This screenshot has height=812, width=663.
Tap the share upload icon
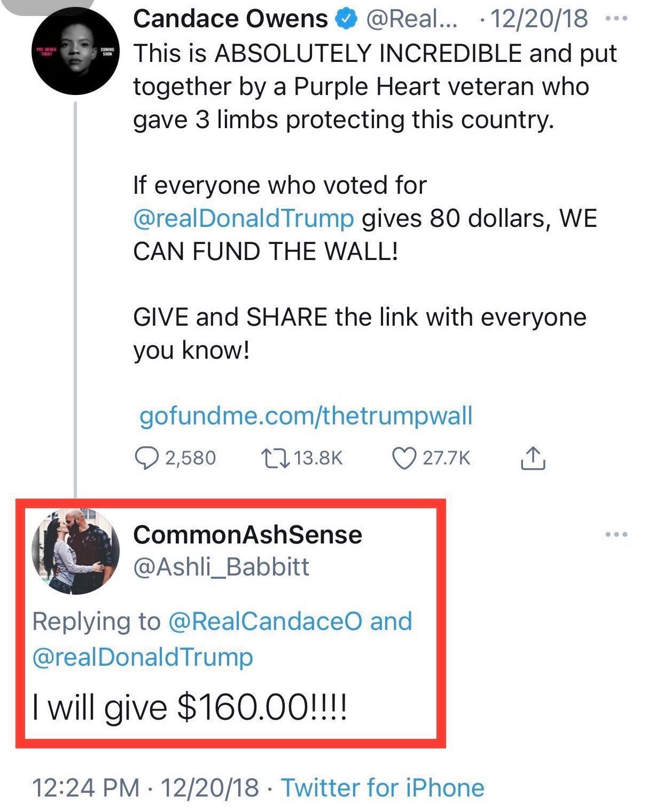(533, 459)
